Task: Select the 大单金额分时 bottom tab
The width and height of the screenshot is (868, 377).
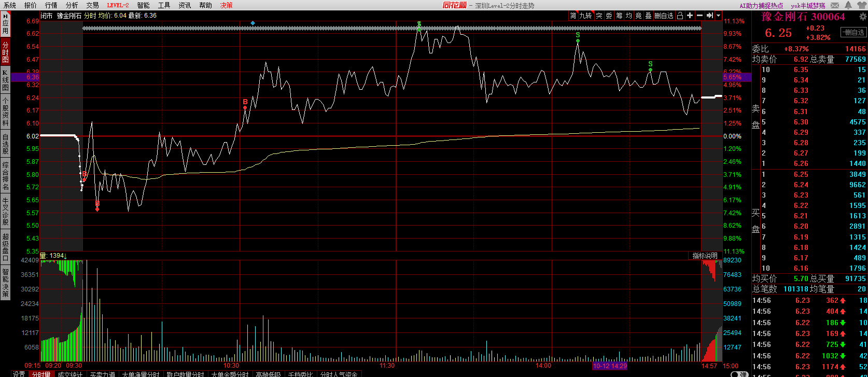Action: [230, 374]
